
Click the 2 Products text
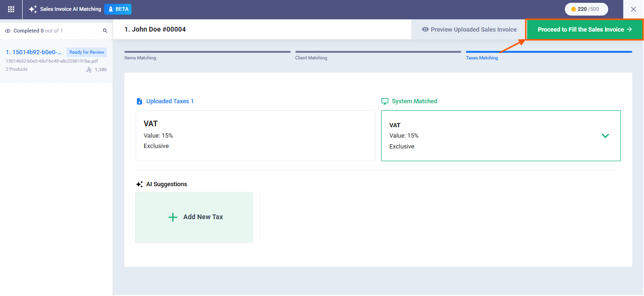pos(16,69)
